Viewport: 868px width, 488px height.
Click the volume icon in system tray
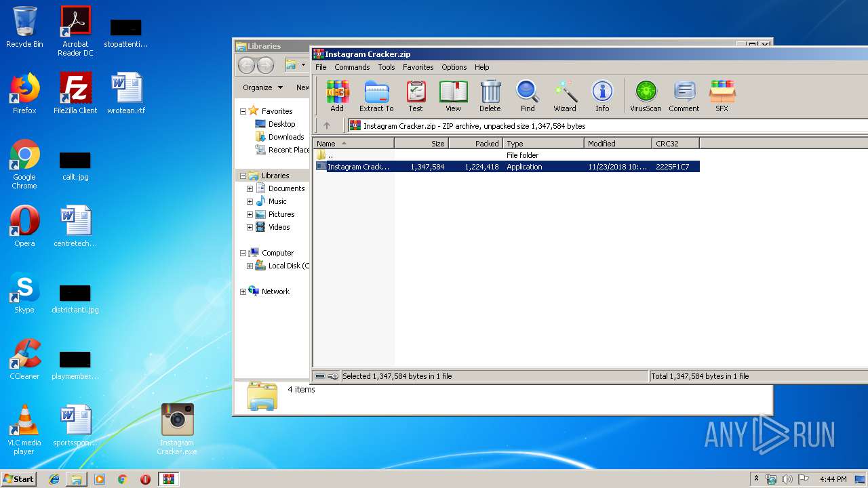(x=787, y=479)
